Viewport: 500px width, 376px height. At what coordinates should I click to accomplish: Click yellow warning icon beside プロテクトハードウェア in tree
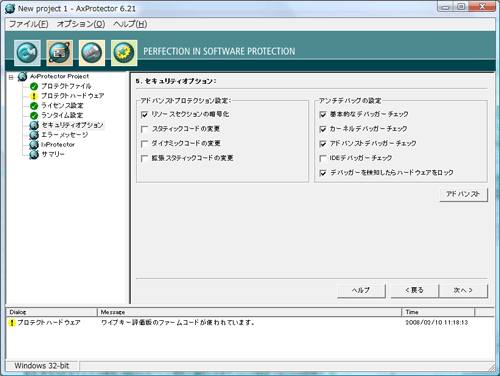coord(34,96)
